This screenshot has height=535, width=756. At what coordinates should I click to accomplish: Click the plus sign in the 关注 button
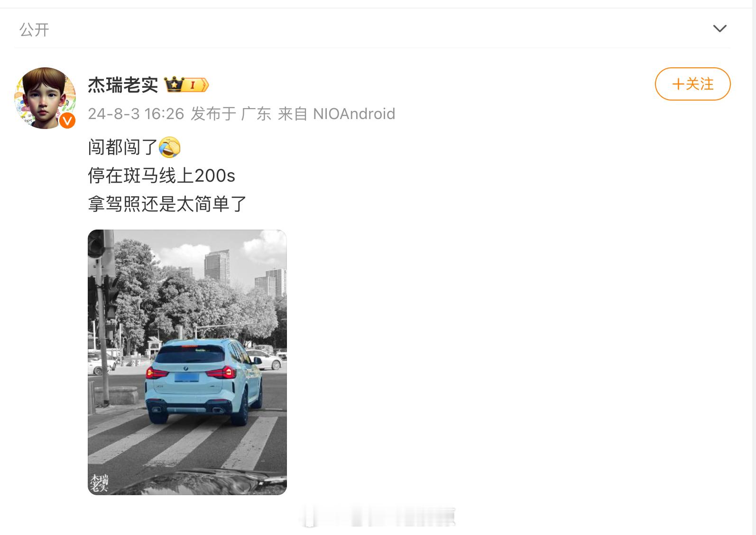click(x=678, y=84)
